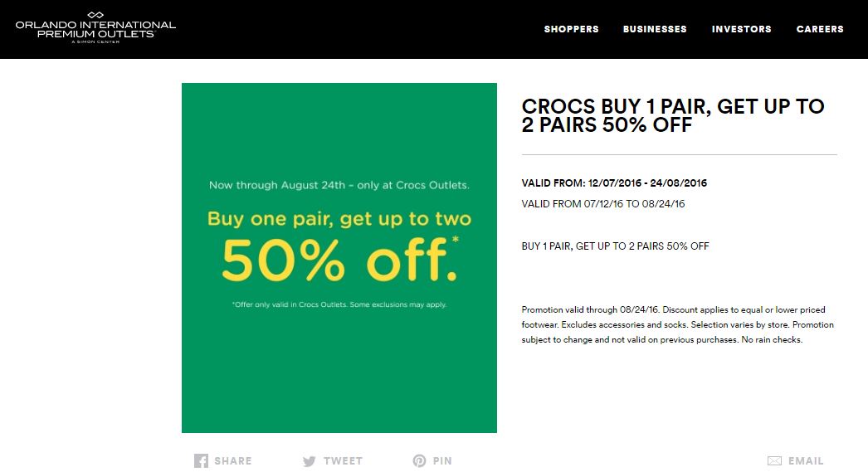Click the bold 12/07/2016 - 24/08/2016 date line
Viewport: 868px width, 472px height.
pyautogui.click(x=614, y=183)
